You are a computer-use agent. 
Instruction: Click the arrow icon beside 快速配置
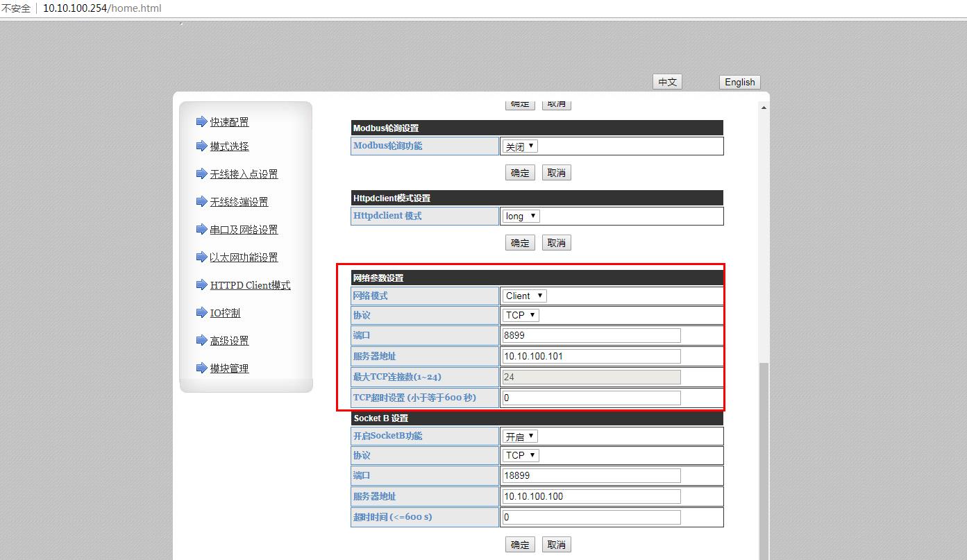coord(201,122)
